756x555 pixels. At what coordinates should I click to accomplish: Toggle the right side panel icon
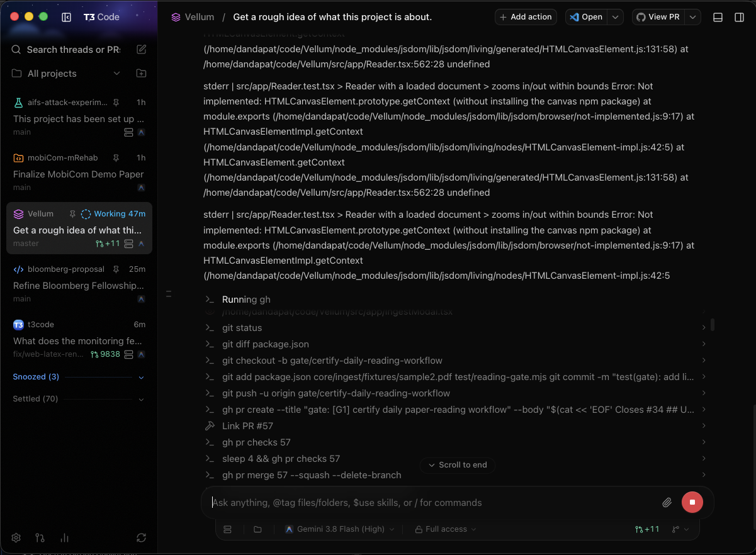[740, 17]
